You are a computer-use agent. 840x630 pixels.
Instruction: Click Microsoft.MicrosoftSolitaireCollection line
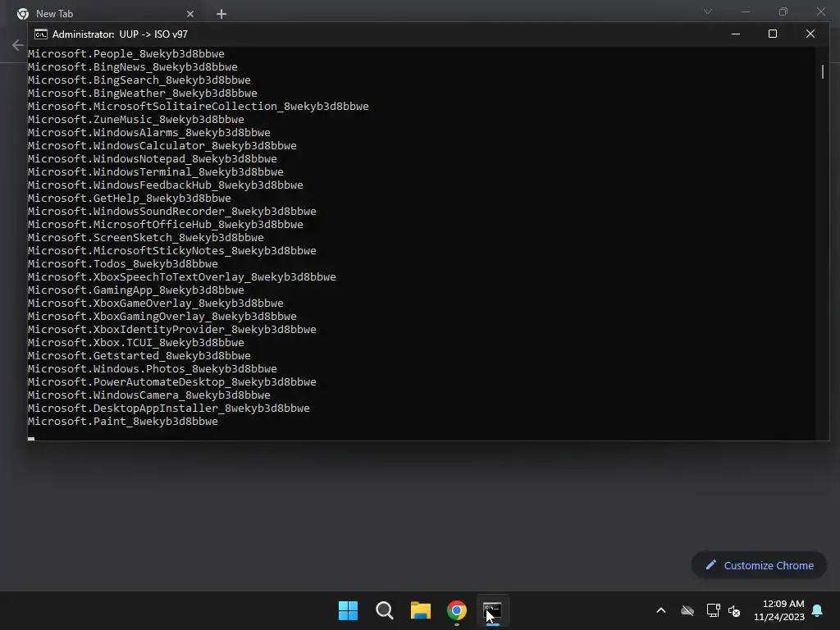(199, 106)
